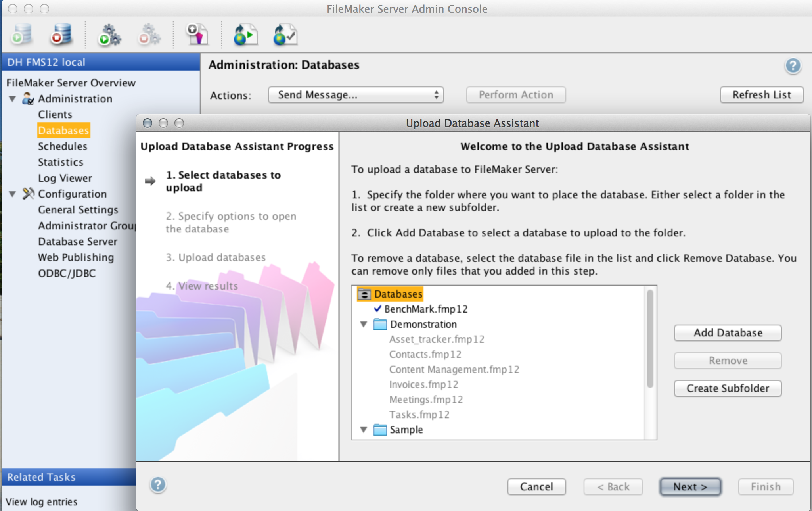This screenshot has width=812, height=511.
Task: Click step 2 Specify options to open the database
Action: pos(231,223)
